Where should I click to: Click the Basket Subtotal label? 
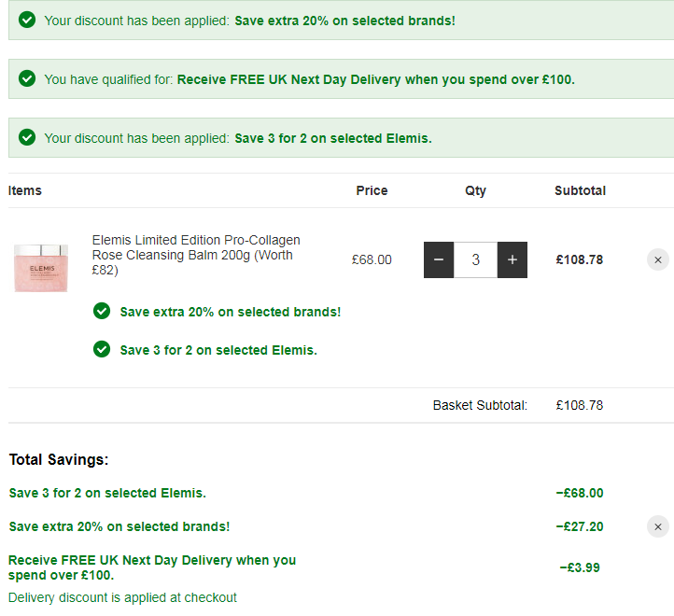pos(480,405)
